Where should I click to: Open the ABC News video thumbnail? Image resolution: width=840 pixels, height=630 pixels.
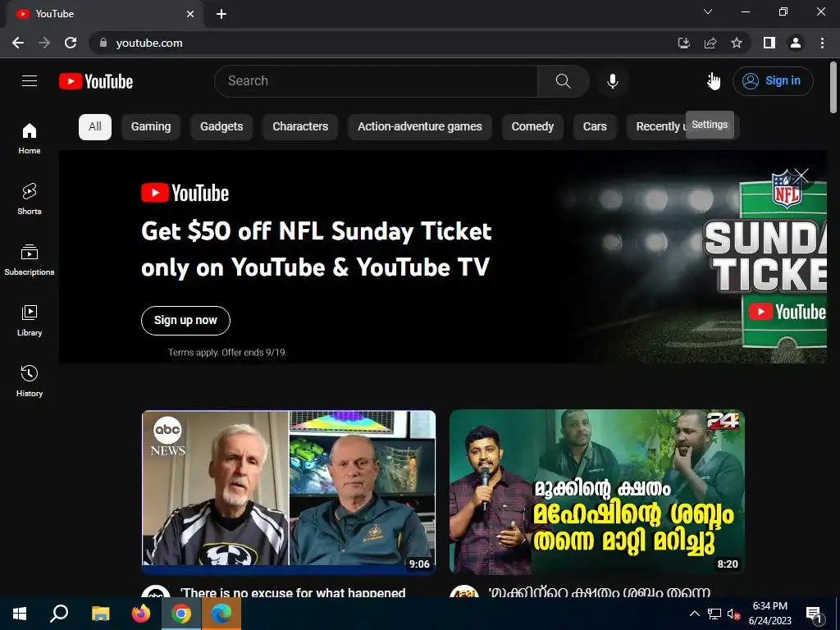pos(289,492)
